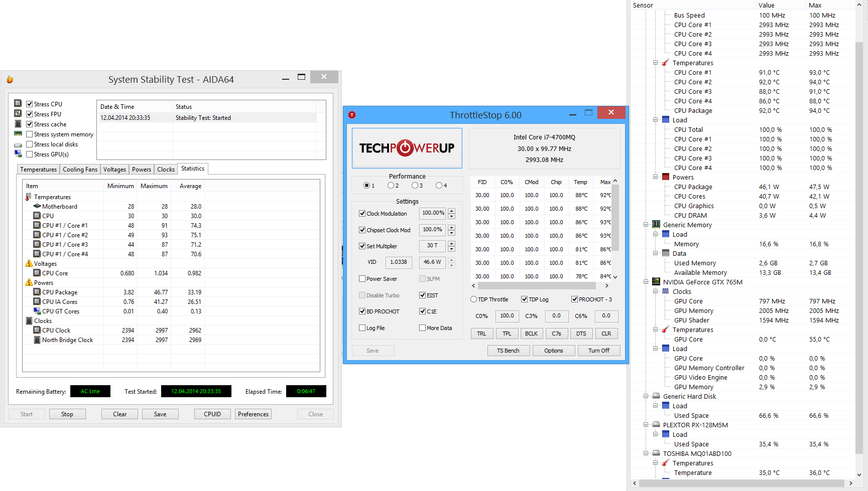Launch TS Bench in ThrottleStop
The height and width of the screenshot is (491, 868).
509,351
